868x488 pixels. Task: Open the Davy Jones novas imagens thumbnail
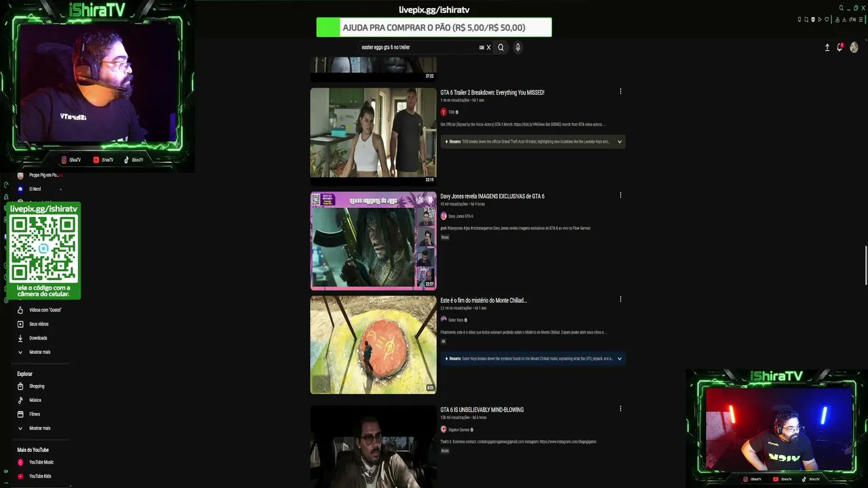click(374, 241)
